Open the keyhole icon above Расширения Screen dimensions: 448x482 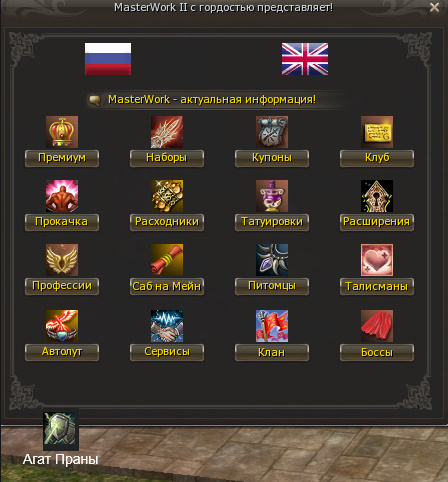pos(377,196)
